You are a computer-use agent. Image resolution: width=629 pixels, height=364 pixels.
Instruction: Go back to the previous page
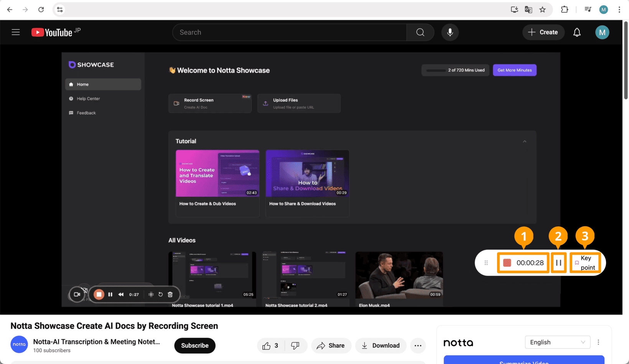coord(10,10)
